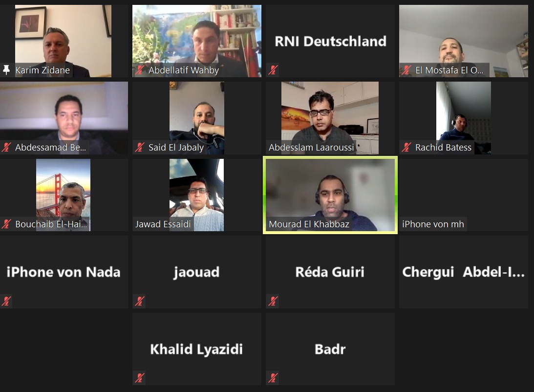The image size is (534, 392).
Task: Click the muted mic icon in the Réda Guiri tile
Action: tap(273, 301)
